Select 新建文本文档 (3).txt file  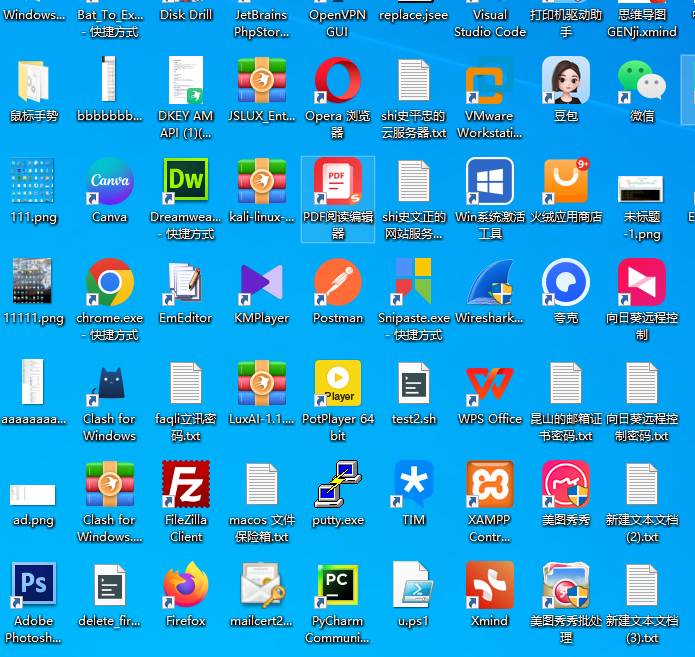[x=642, y=586]
